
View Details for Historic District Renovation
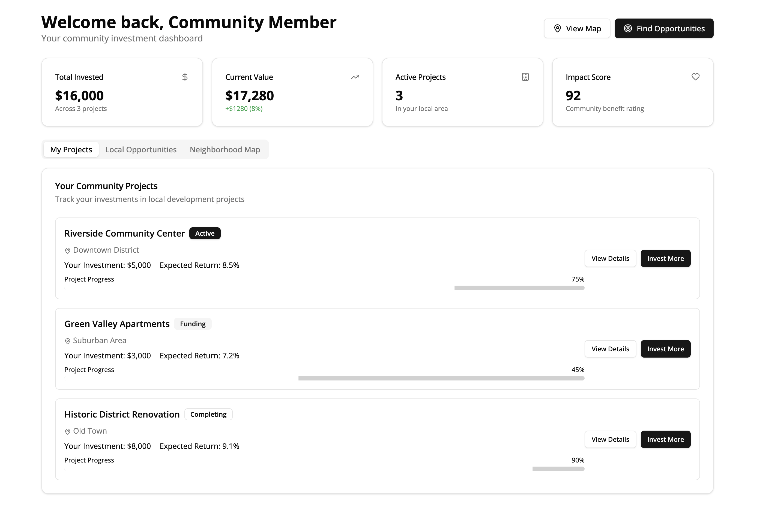coord(610,439)
